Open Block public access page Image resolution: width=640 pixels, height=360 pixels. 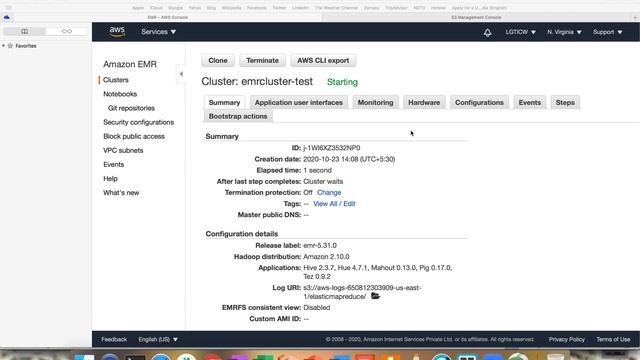(x=134, y=136)
